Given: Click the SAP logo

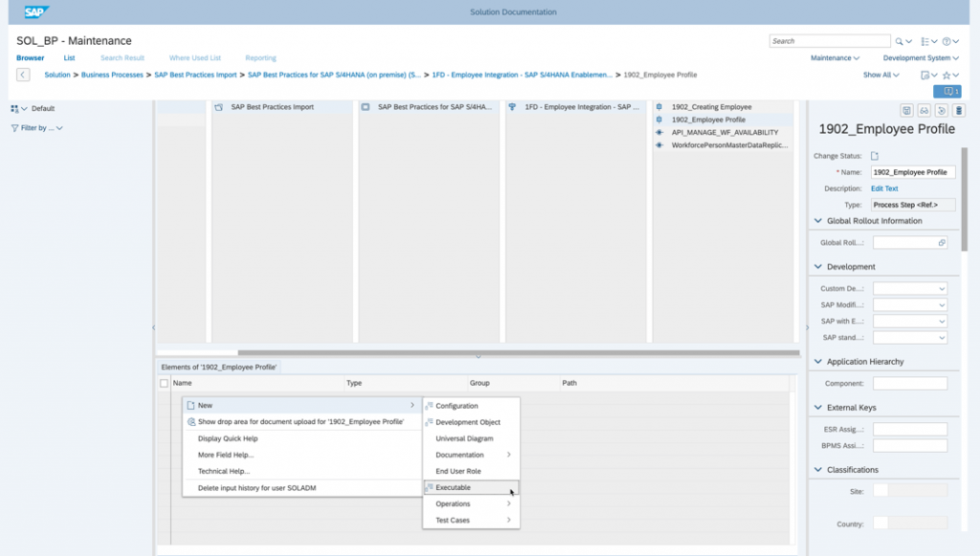Looking at the screenshot, I should (x=36, y=11).
